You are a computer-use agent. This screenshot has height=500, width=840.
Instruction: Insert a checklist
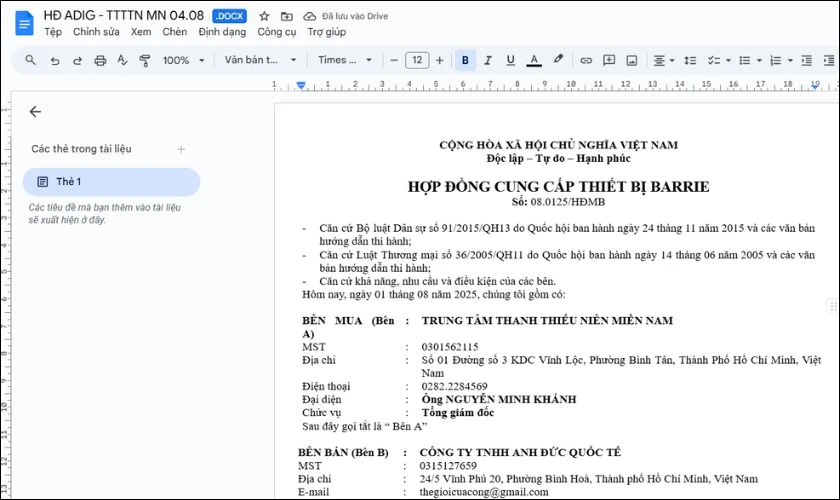pyautogui.click(x=714, y=61)
